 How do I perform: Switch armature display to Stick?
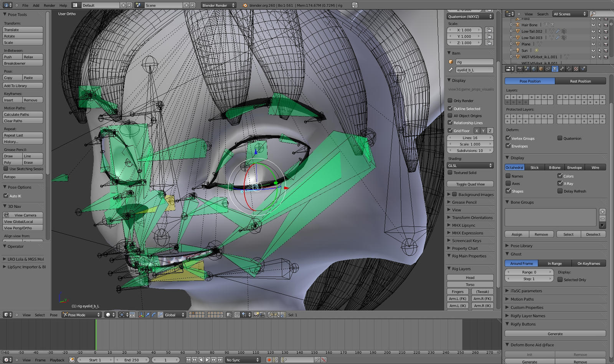click(x=535, y=167)
